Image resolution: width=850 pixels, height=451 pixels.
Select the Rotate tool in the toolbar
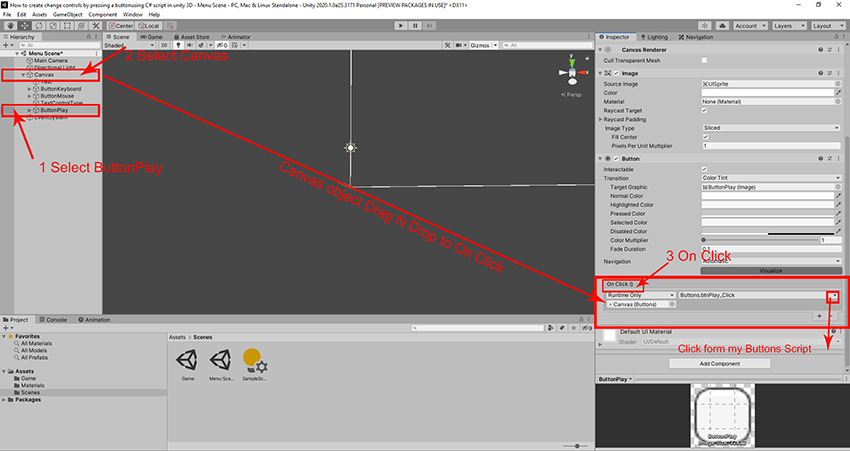38,25
